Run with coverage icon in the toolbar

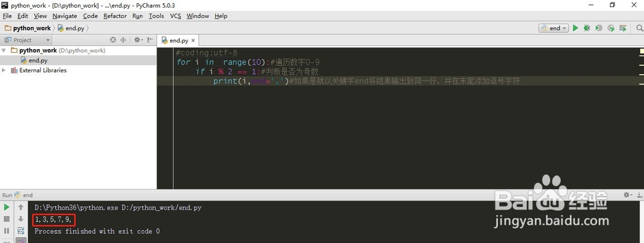(x=599, y=28)
